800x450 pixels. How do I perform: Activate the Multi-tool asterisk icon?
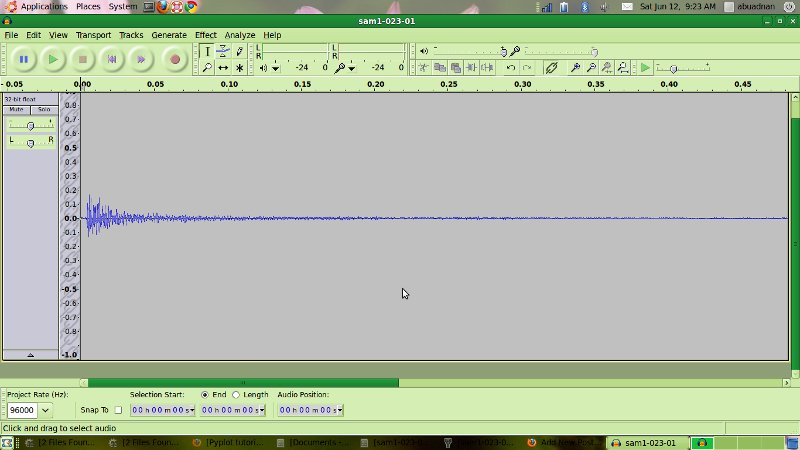pos(239,68)
